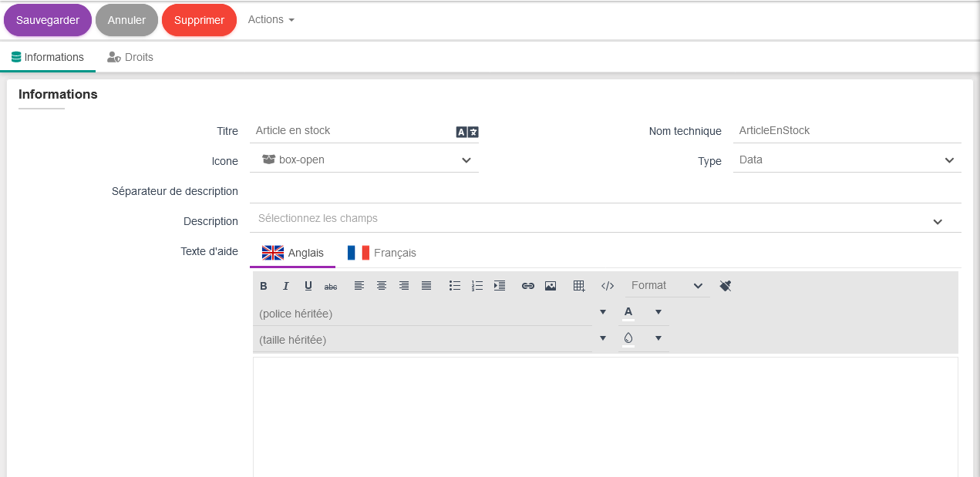Click the Sauvegarder button
Screen dimensions: 980x477
(48, 20)
